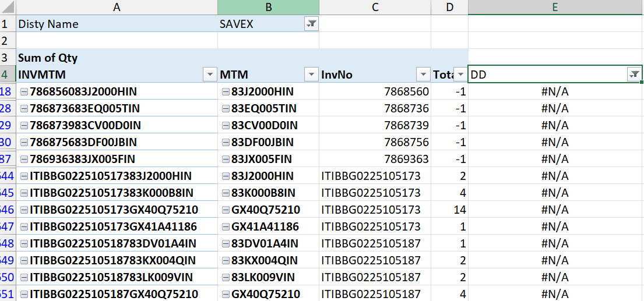Click the DD column filter button
The image size is (644, 301).
[634, 75]
